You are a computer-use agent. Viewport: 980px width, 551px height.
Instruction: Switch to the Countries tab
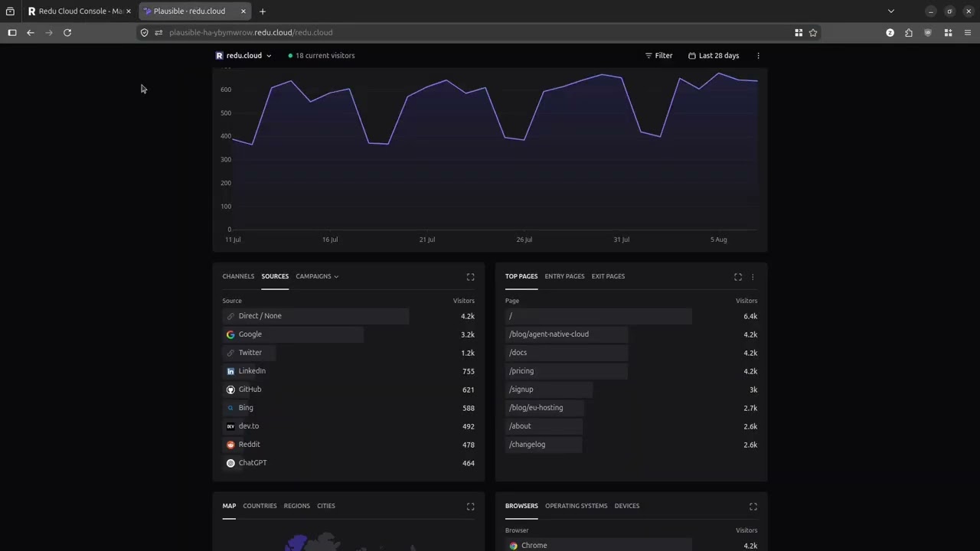(x=260, y=506)
